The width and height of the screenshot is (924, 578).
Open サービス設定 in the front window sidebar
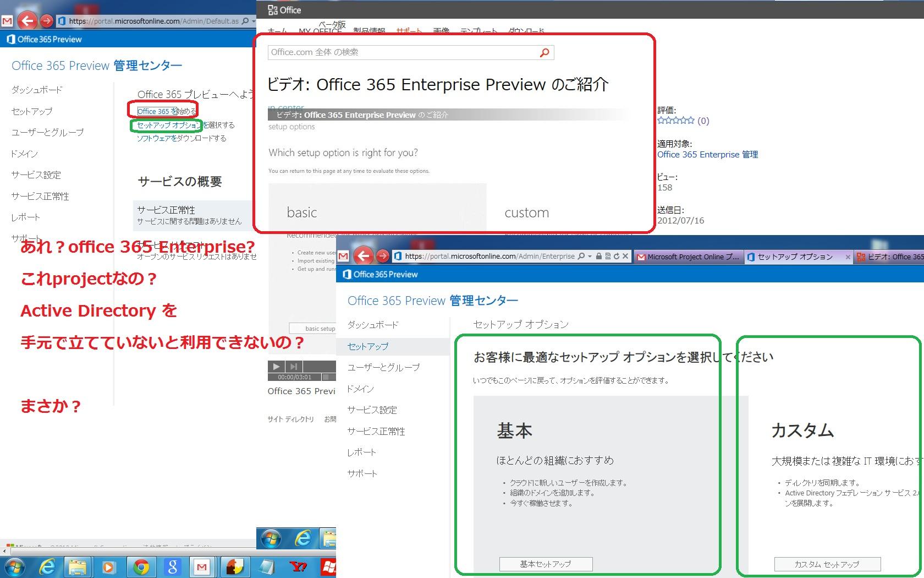click(x=372, y=410)
